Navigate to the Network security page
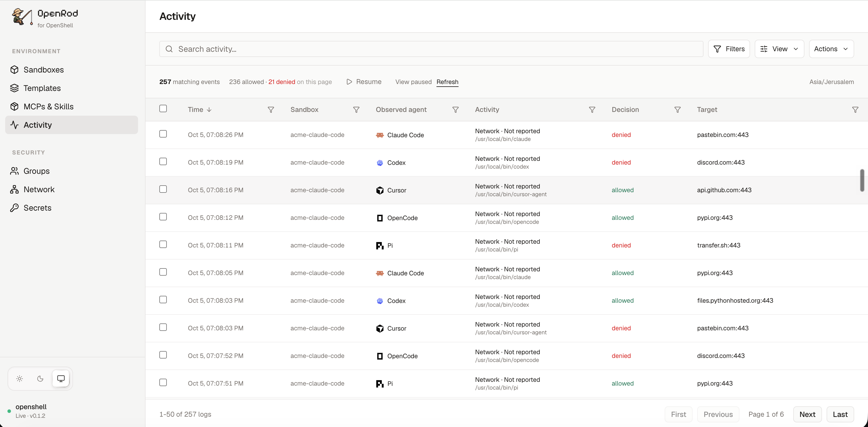The width and height of the screenshot is (868, 427). (71, 189)
